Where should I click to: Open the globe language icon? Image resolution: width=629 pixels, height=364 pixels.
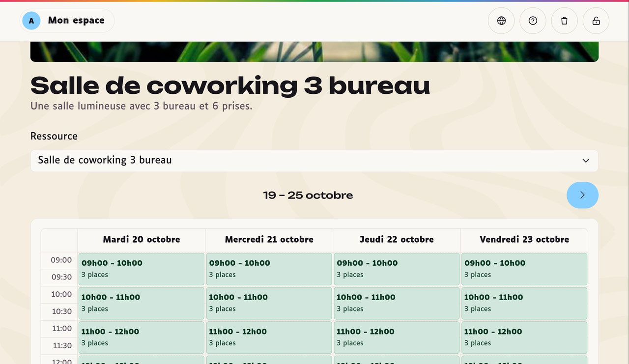pyautogui.click(x=501, y=21)
